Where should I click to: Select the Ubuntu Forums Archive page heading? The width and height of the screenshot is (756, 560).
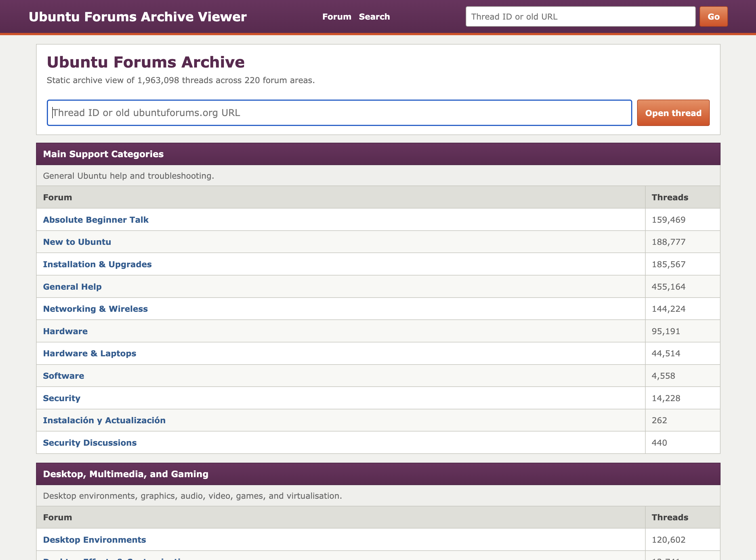146,62
